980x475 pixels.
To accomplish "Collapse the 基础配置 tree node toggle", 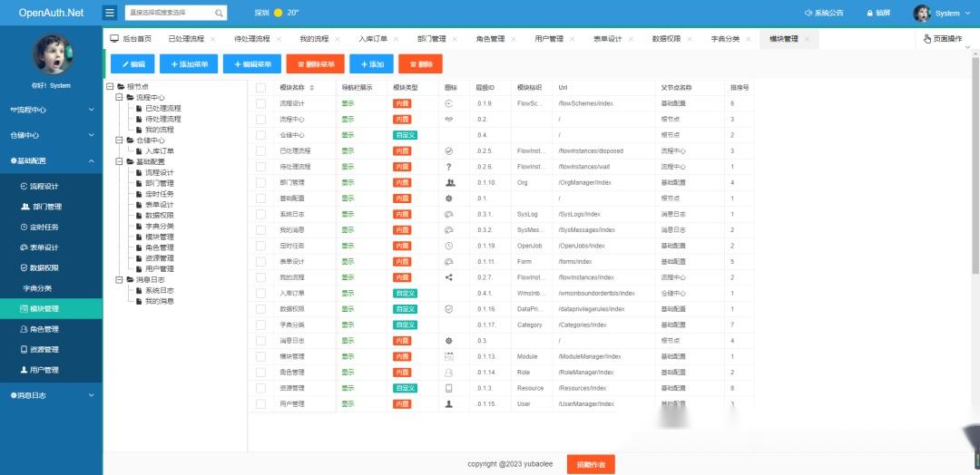I will coord(120,161).
